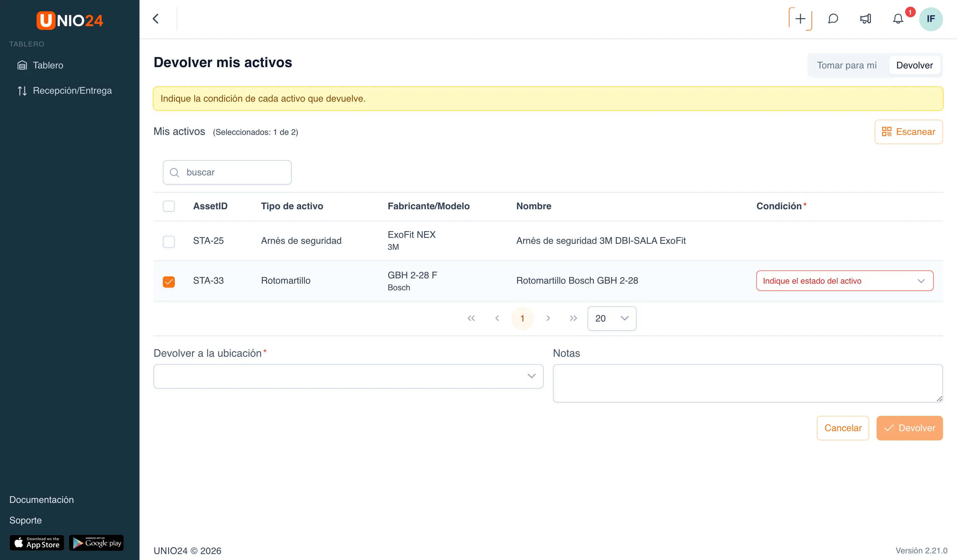Select page 1 in pagination

(522, 318)
